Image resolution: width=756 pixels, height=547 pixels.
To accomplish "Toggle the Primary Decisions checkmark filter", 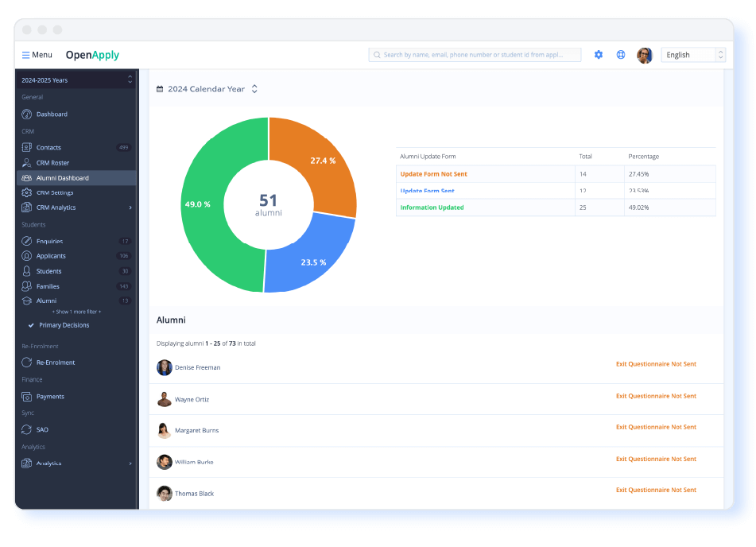I will tap(31, 325).
